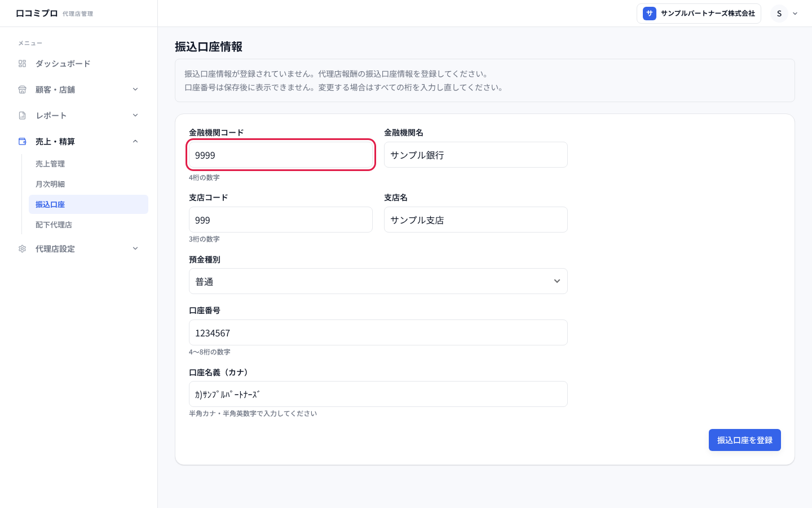Click the hint text 4桁の数字
The image size is (812, 508).
204,177
